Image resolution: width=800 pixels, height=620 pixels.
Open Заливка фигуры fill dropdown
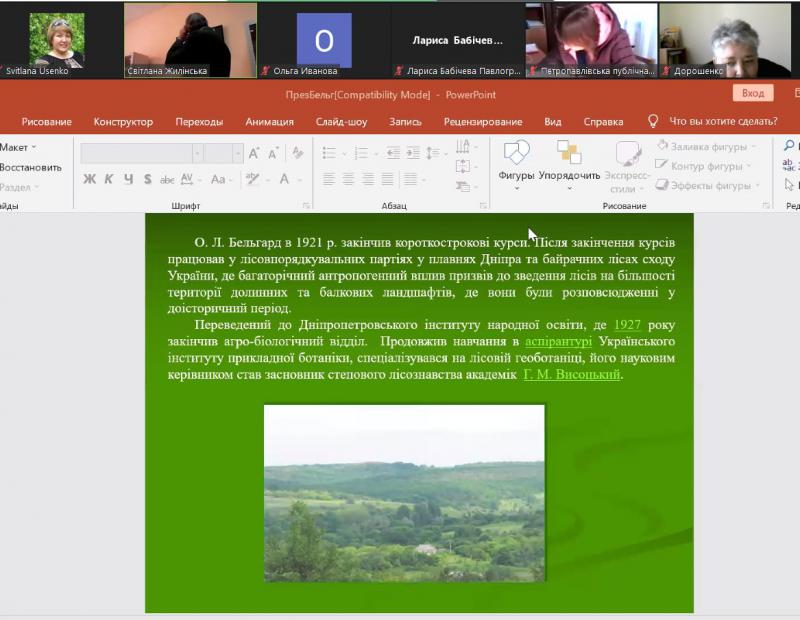[x=707, y=146]
